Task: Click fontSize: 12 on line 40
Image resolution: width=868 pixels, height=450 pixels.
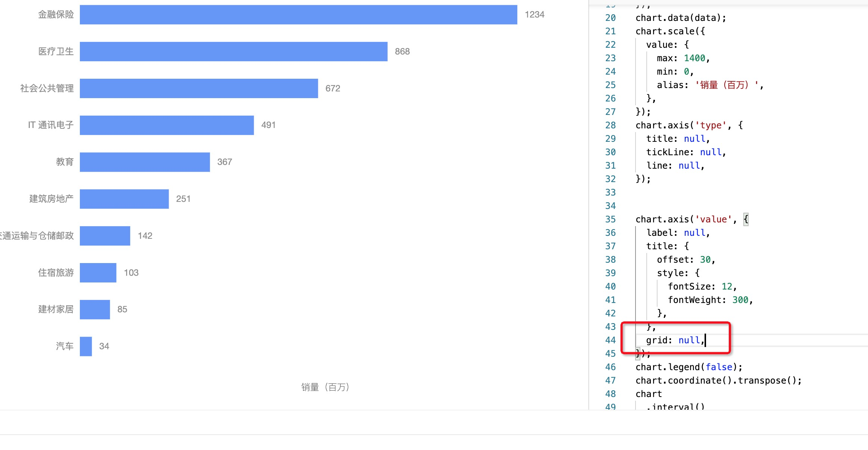Action: pyautogui.click(x=702, y=286)
